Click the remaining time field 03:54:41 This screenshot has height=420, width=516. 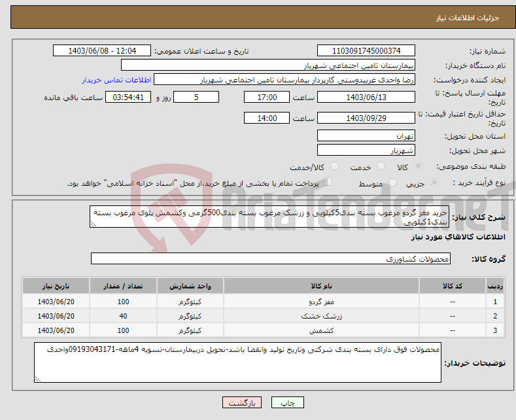pyautogui.click(x=128, y=97)
